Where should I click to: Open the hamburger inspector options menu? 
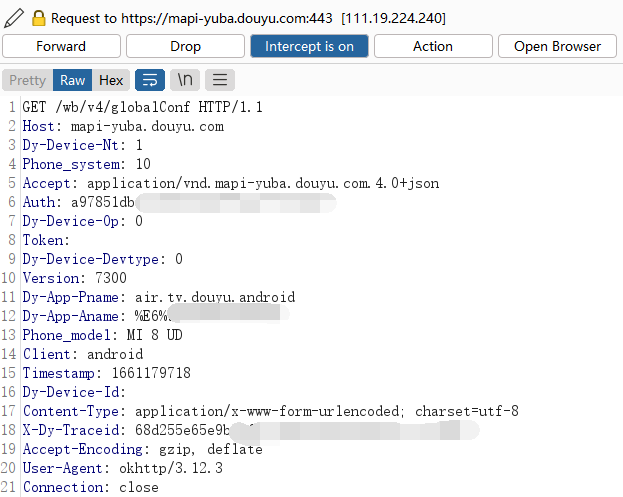(220, 80)
